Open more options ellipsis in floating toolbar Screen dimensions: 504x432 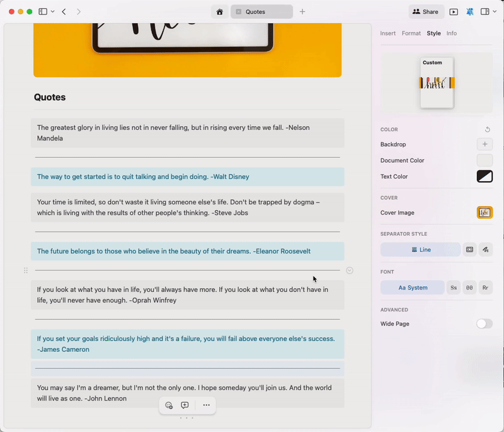(207, 406)
